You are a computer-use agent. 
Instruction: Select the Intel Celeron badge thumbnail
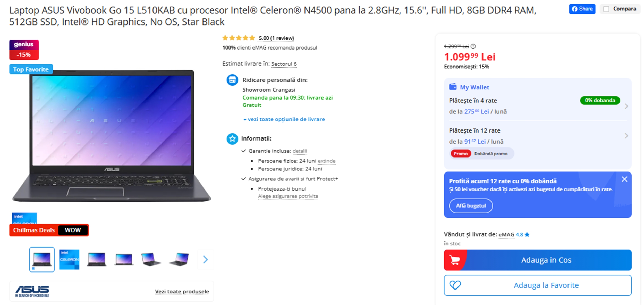(69, 260)
